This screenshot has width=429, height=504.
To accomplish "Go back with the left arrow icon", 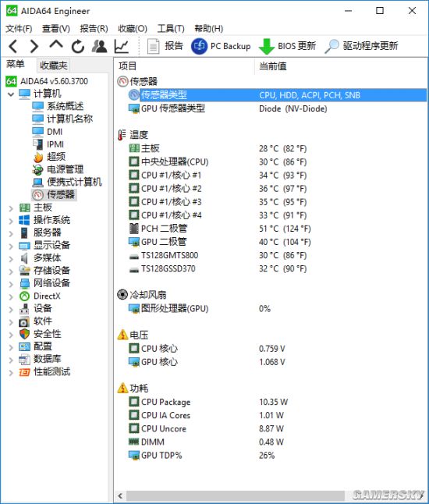I will coord(13,46).
